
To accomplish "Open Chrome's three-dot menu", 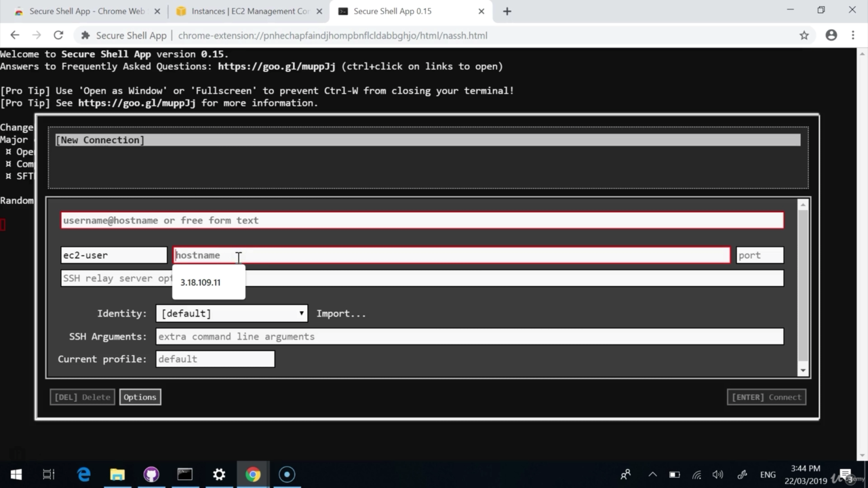I will [853, 35].
